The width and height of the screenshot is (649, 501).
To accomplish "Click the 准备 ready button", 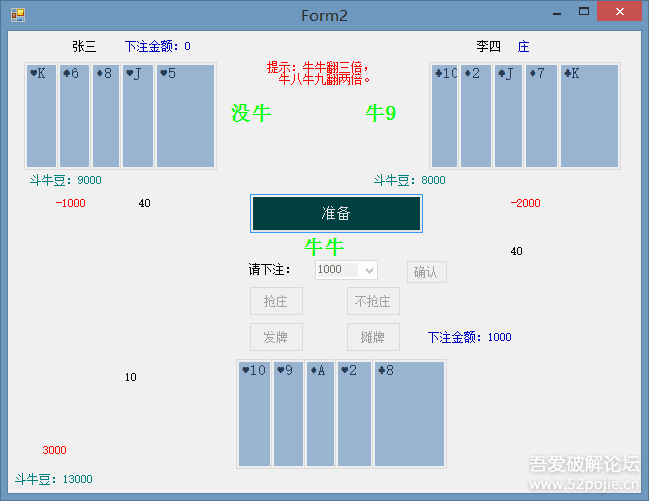I will (x=336, y=213).
